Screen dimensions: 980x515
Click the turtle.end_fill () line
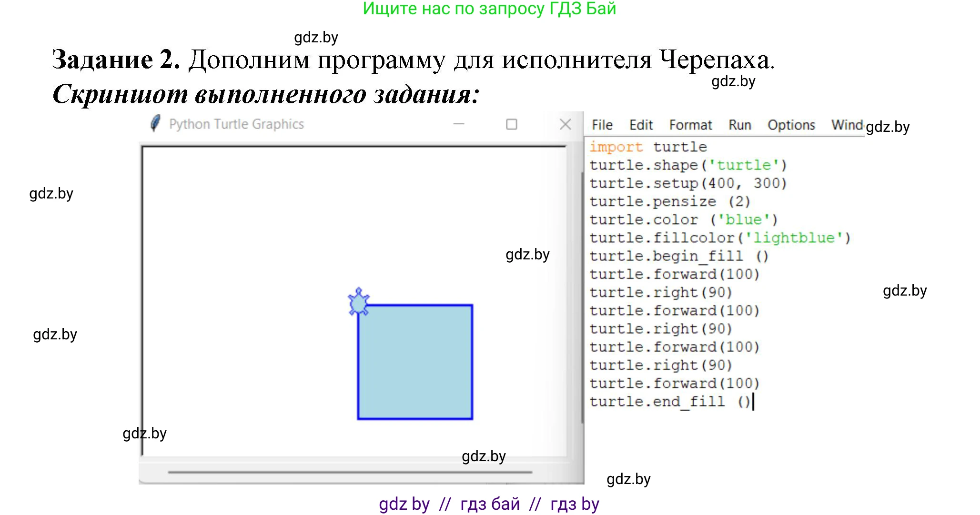(x=669, y=402)
